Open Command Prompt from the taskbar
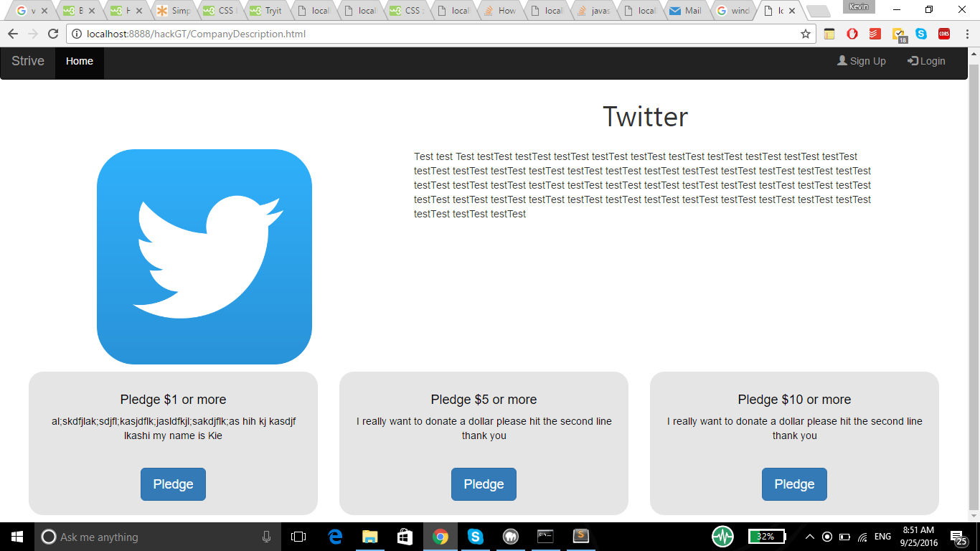The height and width of the screenshot is (551, 980). click(545, 537)
